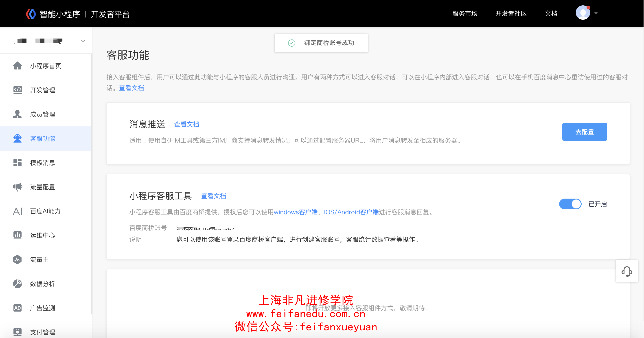644x338 pixels.
Task: Click the user avatar in the header
Action: [x=583, y=13]
